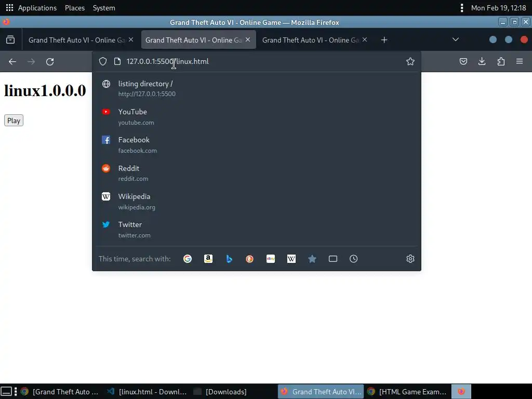Close the active second tab
The width and height of the screenshot is (532, 399).
coord(248,39)
